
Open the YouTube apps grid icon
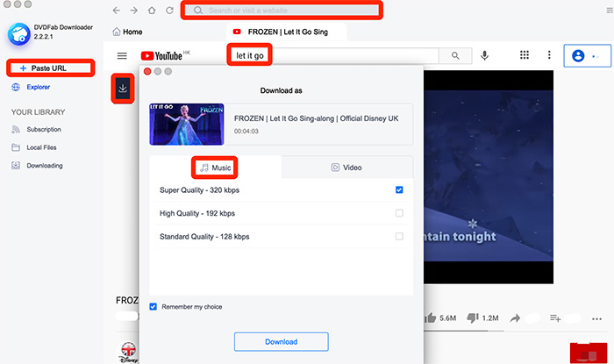tap(525, 54)
